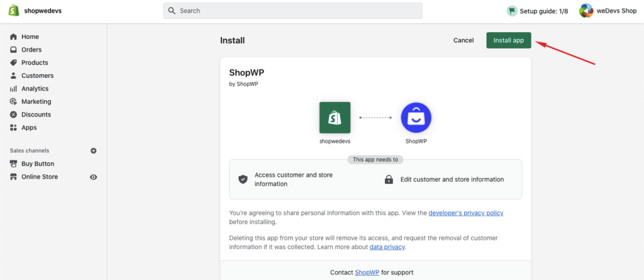644x280 pixels.
Task: Click the Orders inbox icon
Action: pos(14,50)
